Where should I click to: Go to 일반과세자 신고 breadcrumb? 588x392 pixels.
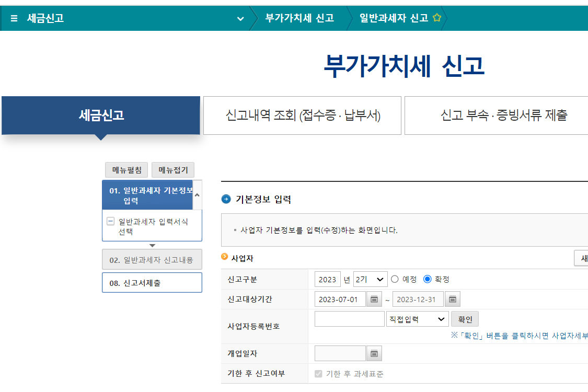[394, 18]
